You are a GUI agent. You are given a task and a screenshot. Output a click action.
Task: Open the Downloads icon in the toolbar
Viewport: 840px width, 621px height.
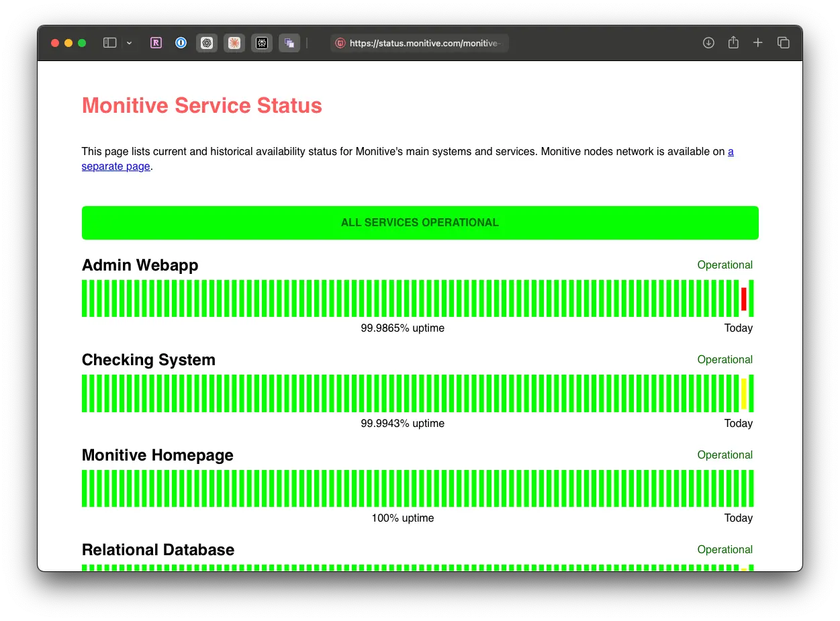pyautogui.click(x=708, y=42)
